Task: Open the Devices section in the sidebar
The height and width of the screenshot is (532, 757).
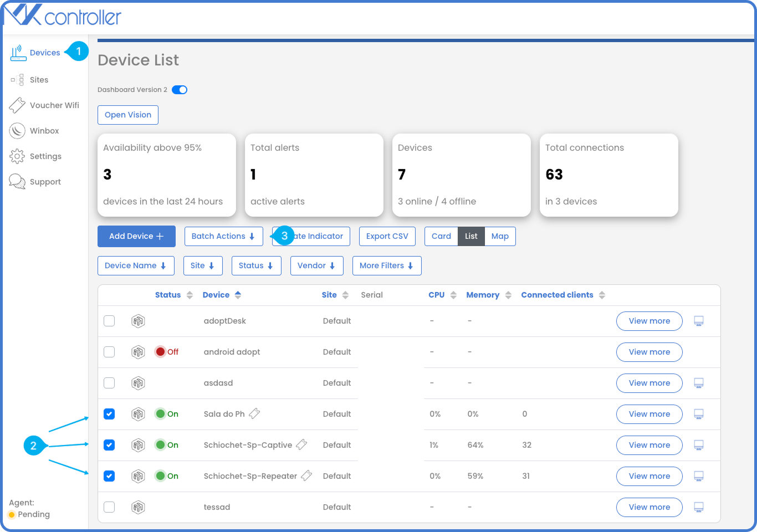Action: click(x=45, y=52)
